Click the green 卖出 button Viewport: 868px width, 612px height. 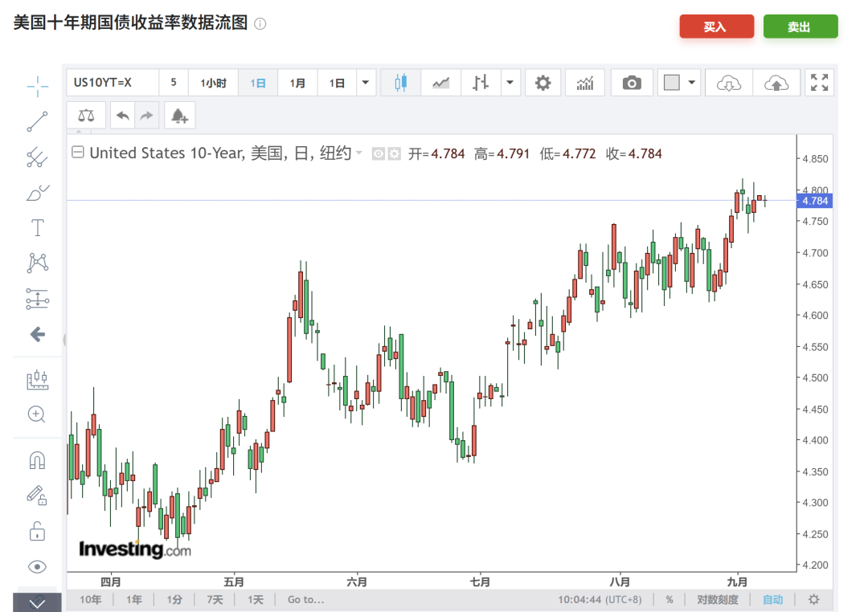pyautogui.click(x=800, y=27)
